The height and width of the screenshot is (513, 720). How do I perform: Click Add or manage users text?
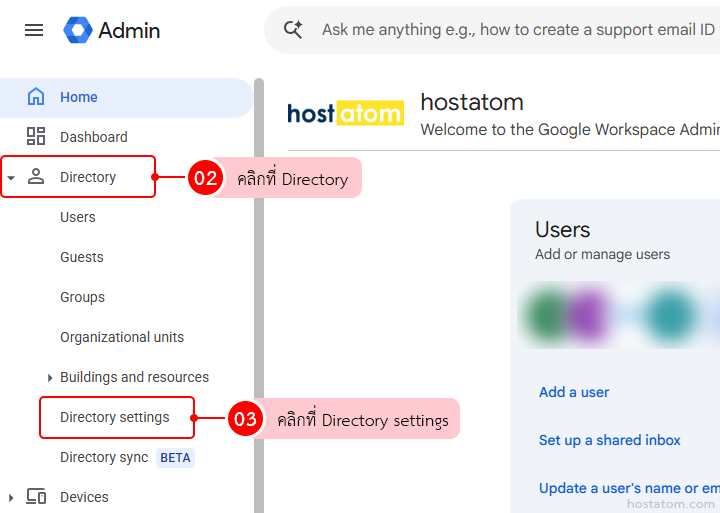point(602,254)
